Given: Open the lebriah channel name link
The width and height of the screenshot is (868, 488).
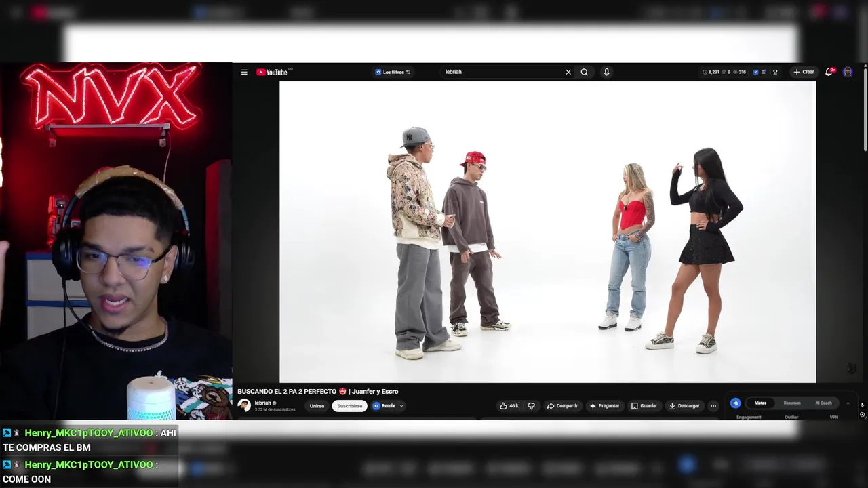Looking at the screenshot, I should point(262,403).
